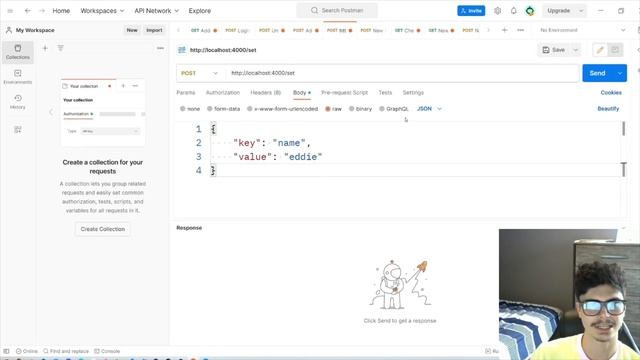The image size is (640, 360).
Task: Click the Invite button
Action: pyautogui.click(x=471, y=11)
